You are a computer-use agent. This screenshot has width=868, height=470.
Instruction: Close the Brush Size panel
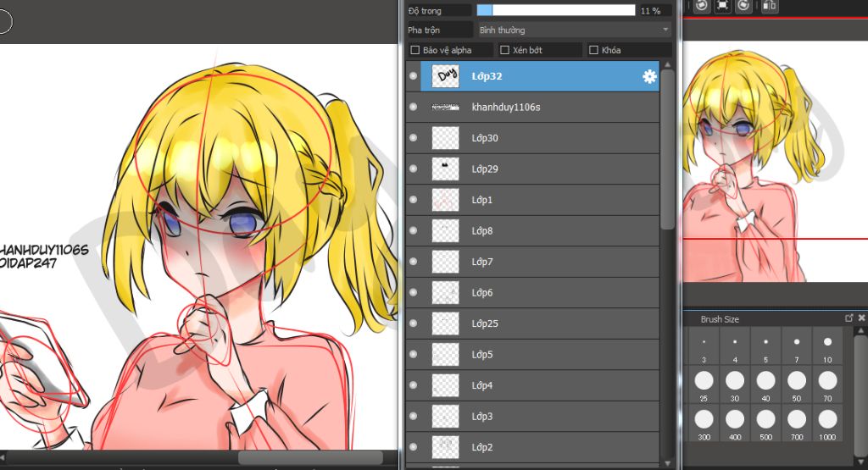(x=861, y=318)
